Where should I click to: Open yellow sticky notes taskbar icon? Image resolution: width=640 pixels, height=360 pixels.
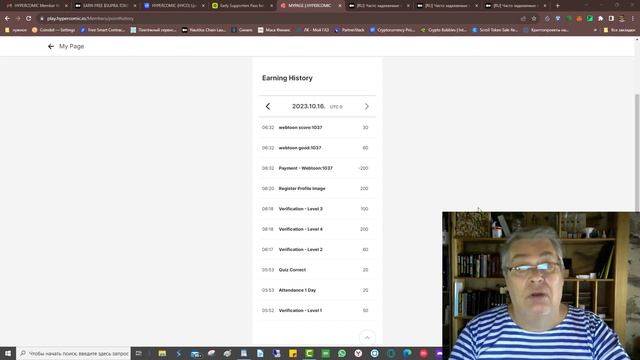coord(293,353)
